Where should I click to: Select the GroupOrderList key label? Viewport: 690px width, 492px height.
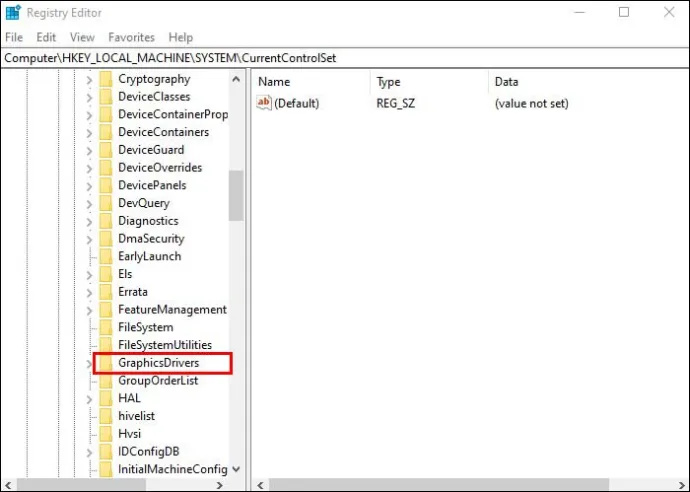click(x=158, y=381)
